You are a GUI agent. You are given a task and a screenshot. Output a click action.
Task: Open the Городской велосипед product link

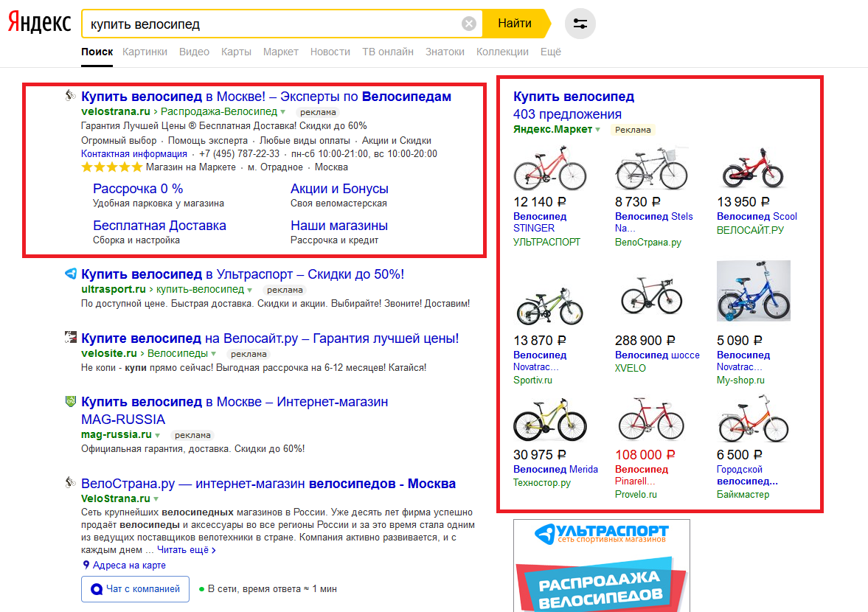pyautogui.click(x=747, y=475)
